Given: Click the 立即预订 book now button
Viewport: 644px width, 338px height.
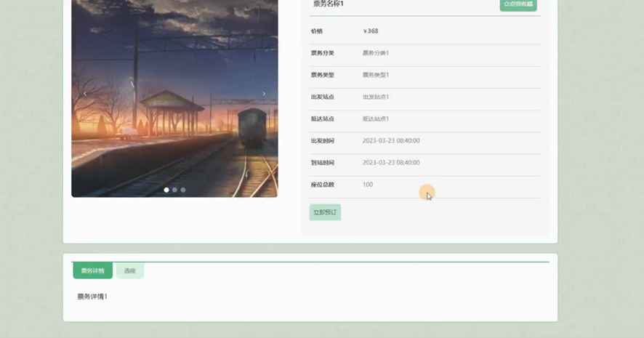Looking at the screenshot, I should (325, 212).
